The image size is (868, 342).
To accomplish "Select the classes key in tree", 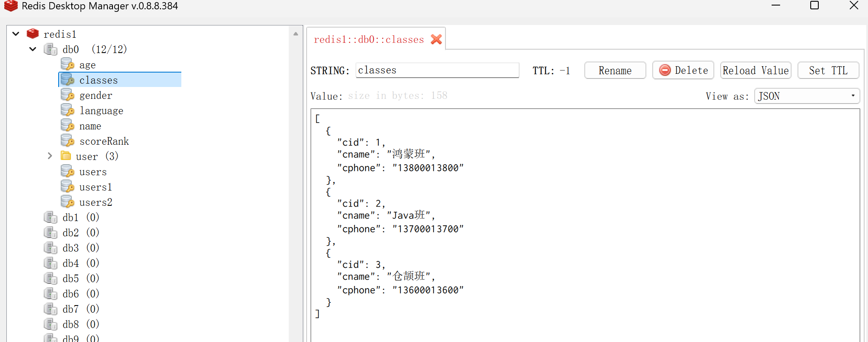I will 99,80.
